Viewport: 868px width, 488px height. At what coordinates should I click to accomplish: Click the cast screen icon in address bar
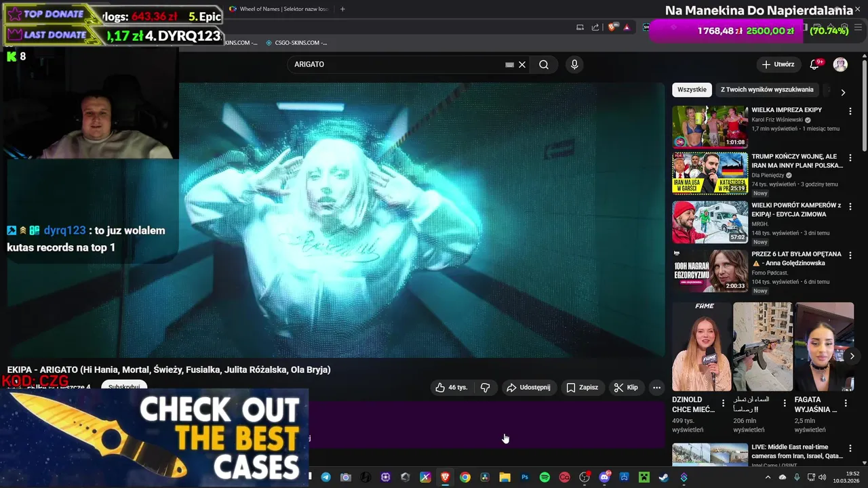tap(580, 27)
